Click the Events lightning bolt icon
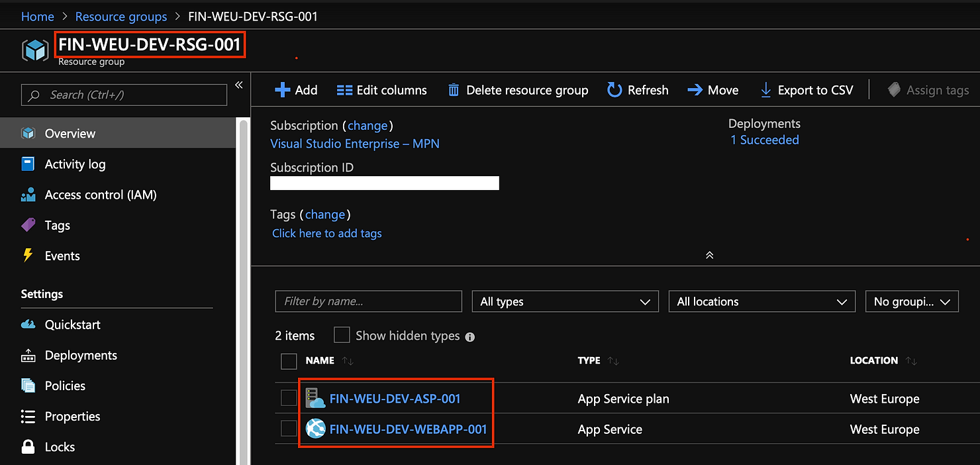Screen dimensions: 980x465 pyautogui.click(x=28, y=256)
